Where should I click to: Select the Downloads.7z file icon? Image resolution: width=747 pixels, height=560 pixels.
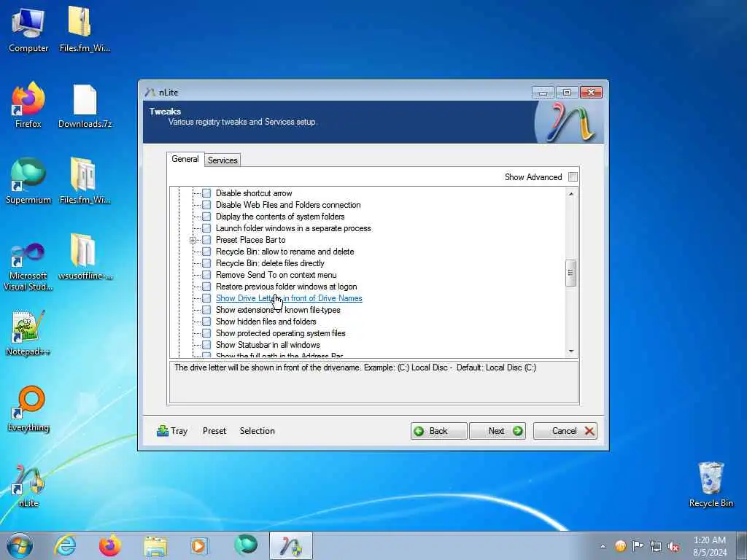[x=85, y=106]
